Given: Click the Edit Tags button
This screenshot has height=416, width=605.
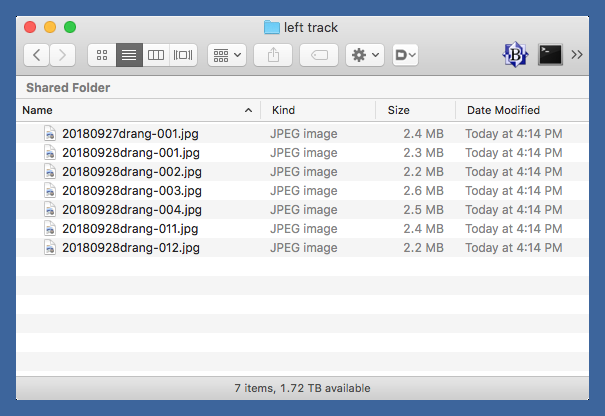Looking at the screenshot, I should (319, 56).
